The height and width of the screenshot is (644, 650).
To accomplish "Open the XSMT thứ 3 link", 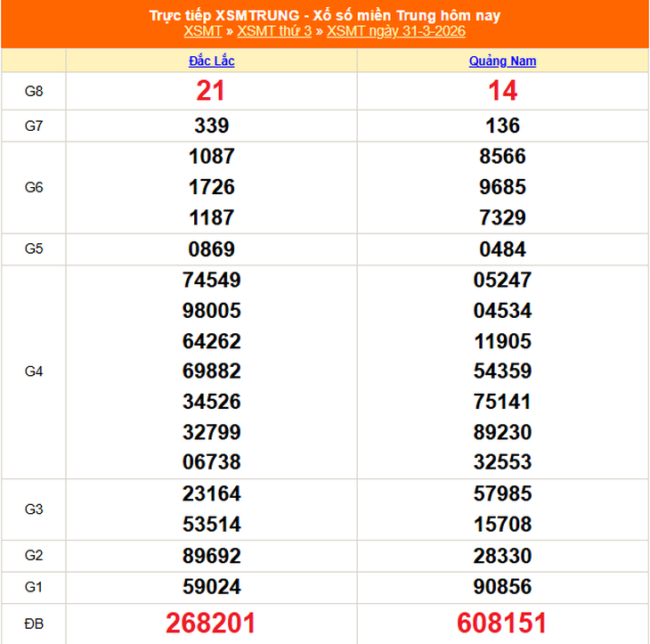I will point(274,31).
